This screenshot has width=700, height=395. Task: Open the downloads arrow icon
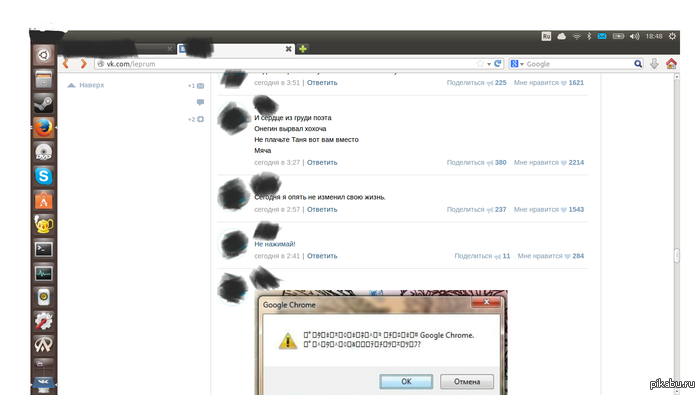pos(654,64)
